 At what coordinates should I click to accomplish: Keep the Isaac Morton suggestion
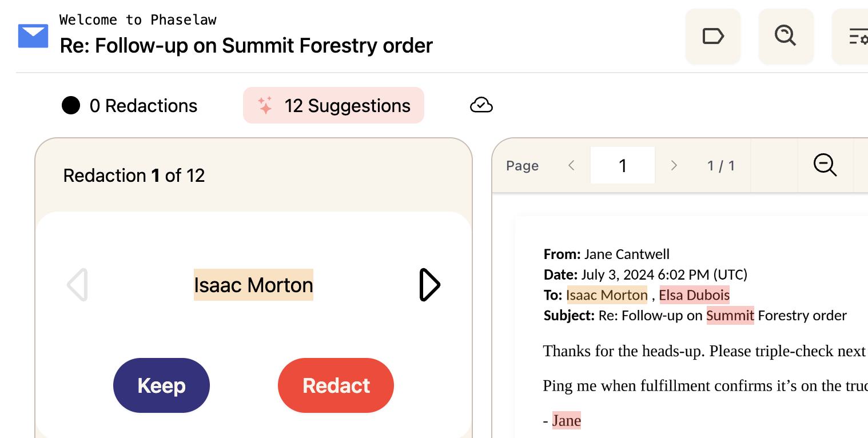161,385
